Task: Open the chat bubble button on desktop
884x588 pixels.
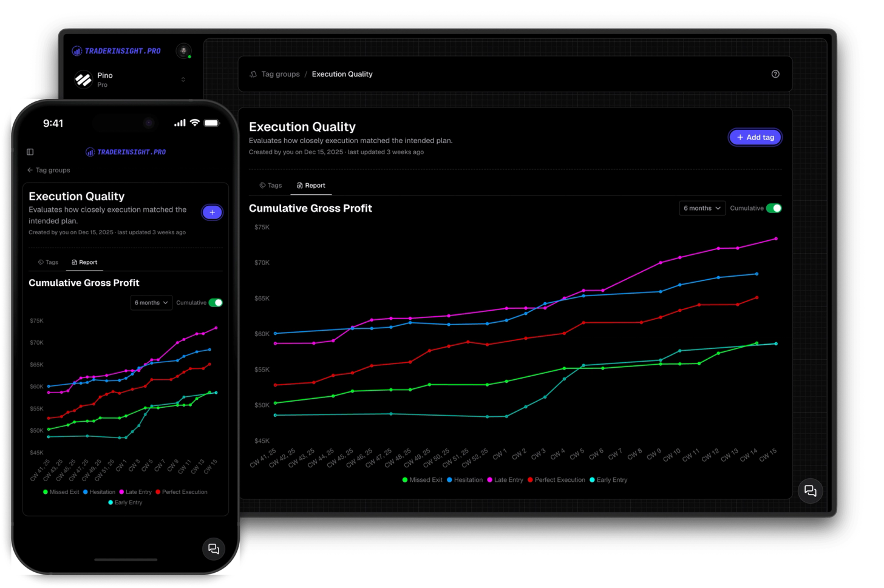Action: click(x=810, y=491)
